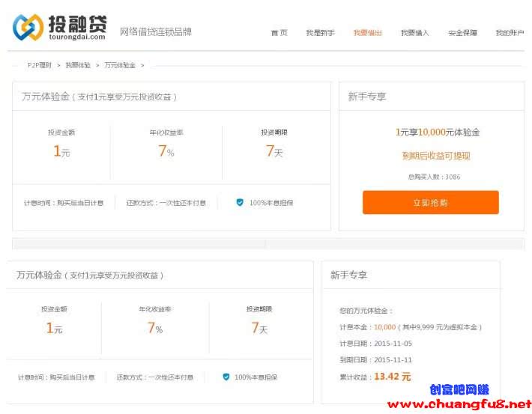Click the upper card title 万元体验金（支付1元享受万元投资收益）
This screenshot has width=532, height=414.
[99, 97]
